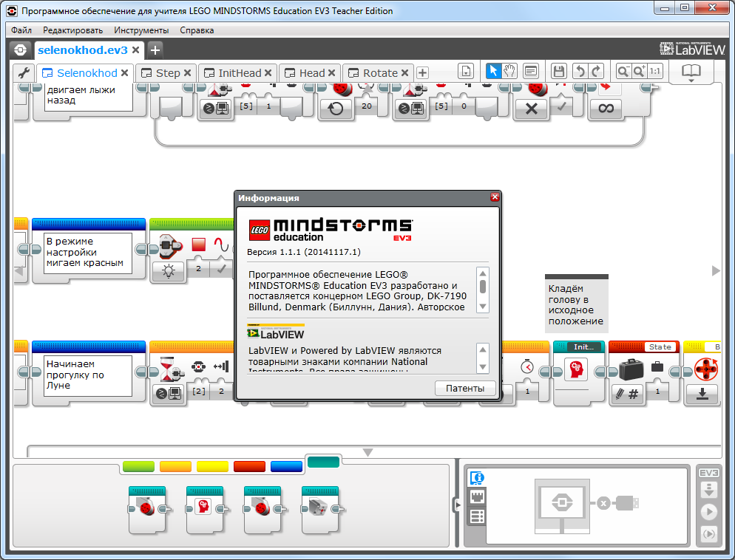
Task: Select the blue Advanced palette tab
Action: 286,466
